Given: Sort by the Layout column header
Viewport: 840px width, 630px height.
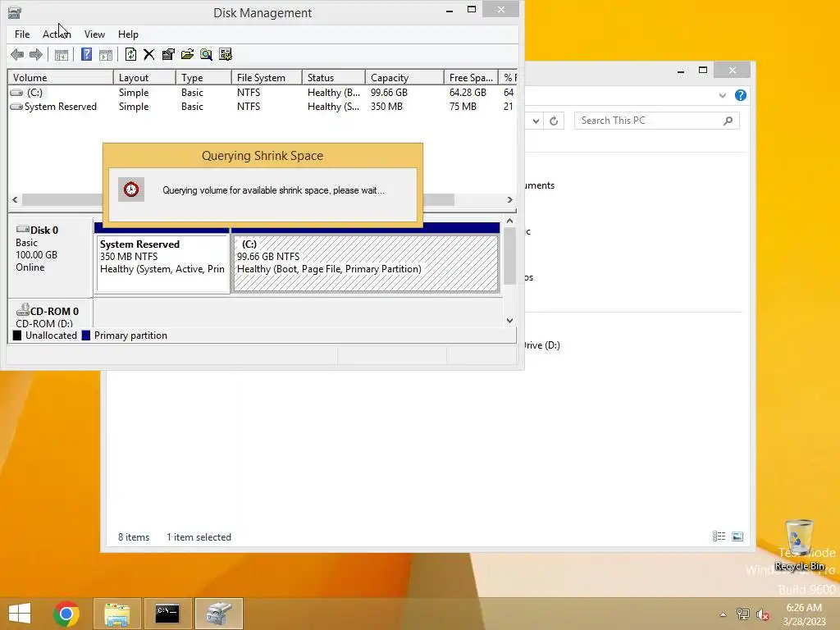Looking at the screenshot, I should [144, 78].
